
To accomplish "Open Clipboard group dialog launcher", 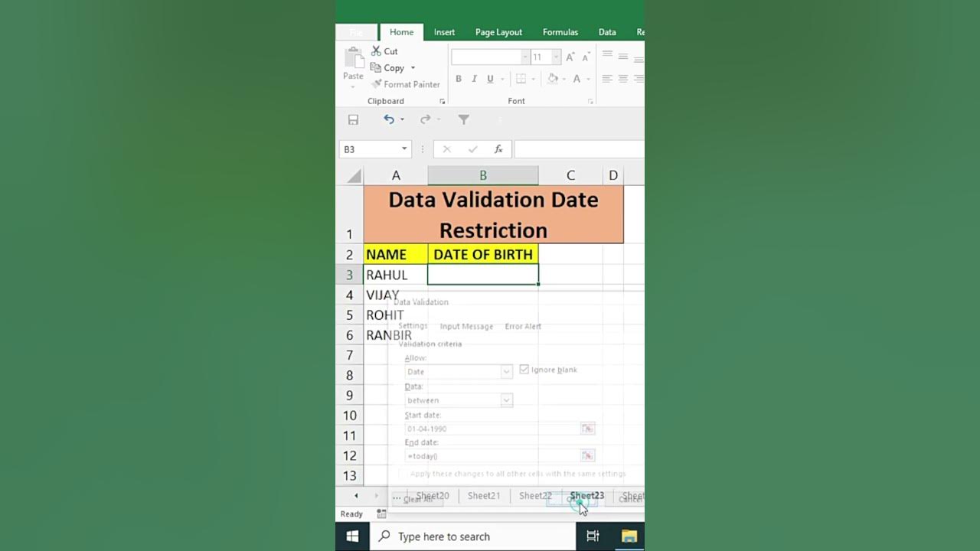I will 442,101.
